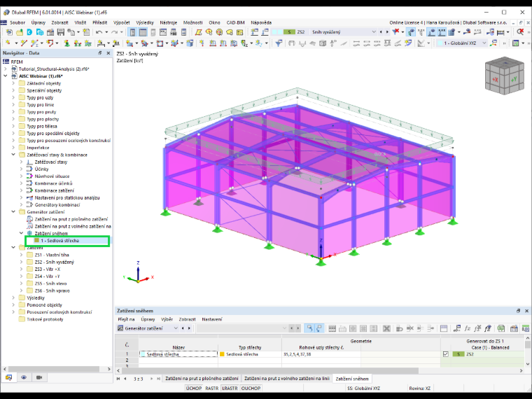Expand the ZS3 - Vítr +X folder
Viewport: 532px width, 399px height.
pos(21,269)
